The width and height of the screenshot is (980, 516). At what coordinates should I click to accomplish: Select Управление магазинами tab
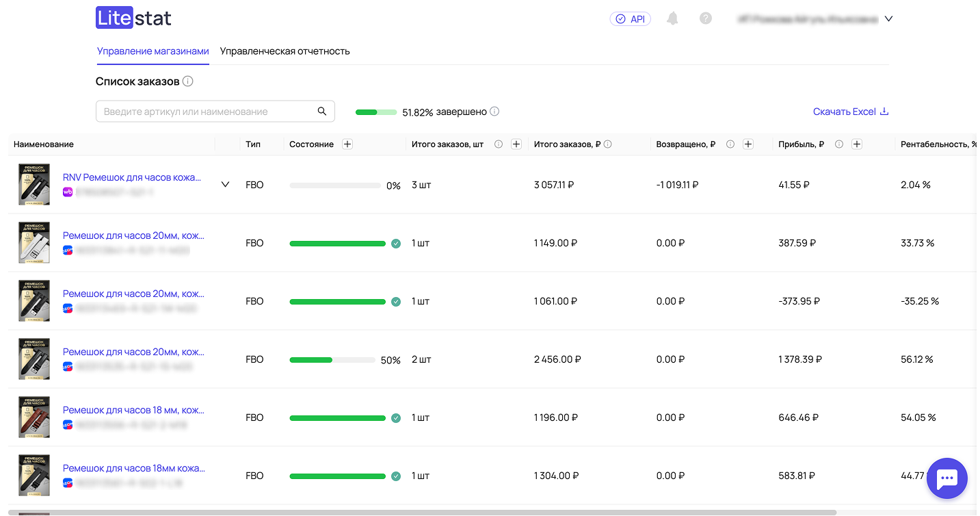pyautogui.click(x=153, y=51)
